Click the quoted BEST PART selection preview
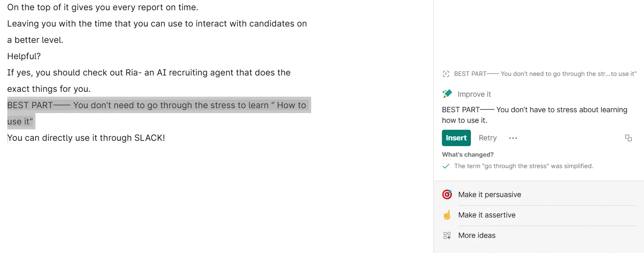 pos(545,74)
